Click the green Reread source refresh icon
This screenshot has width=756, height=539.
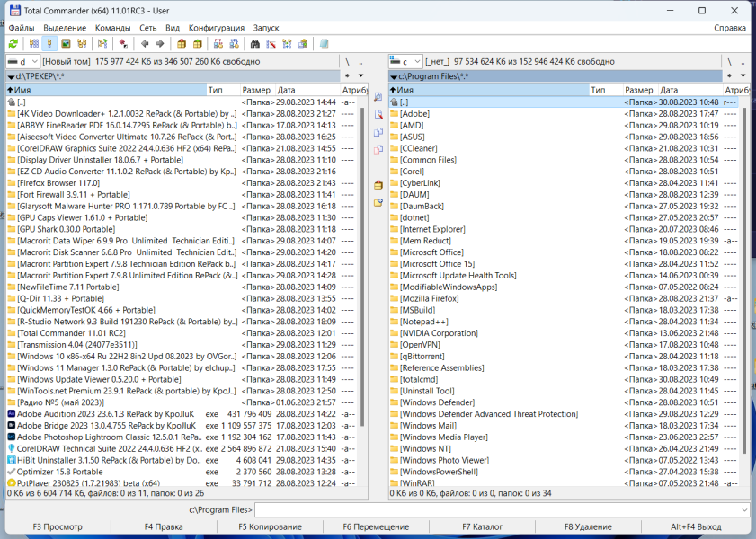[13, 44]
